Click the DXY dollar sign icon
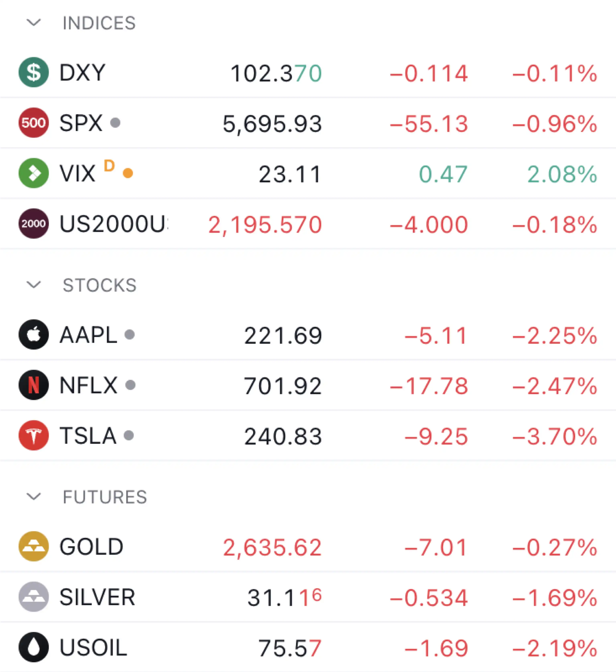The height and width of the screenshot is (672, 616). click(x=33, y=72)
